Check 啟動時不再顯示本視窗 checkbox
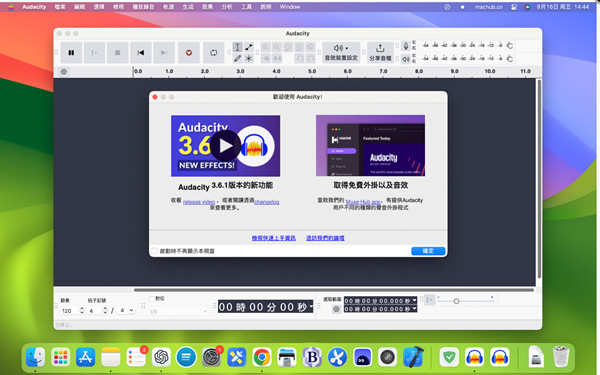This screenshot has width=600, height=375. pyautogui.click(x=155, y=251)
